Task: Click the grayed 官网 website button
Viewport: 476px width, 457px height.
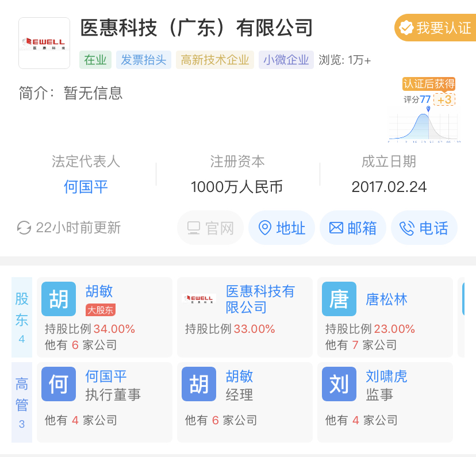Action: click(x=210, y=228)
